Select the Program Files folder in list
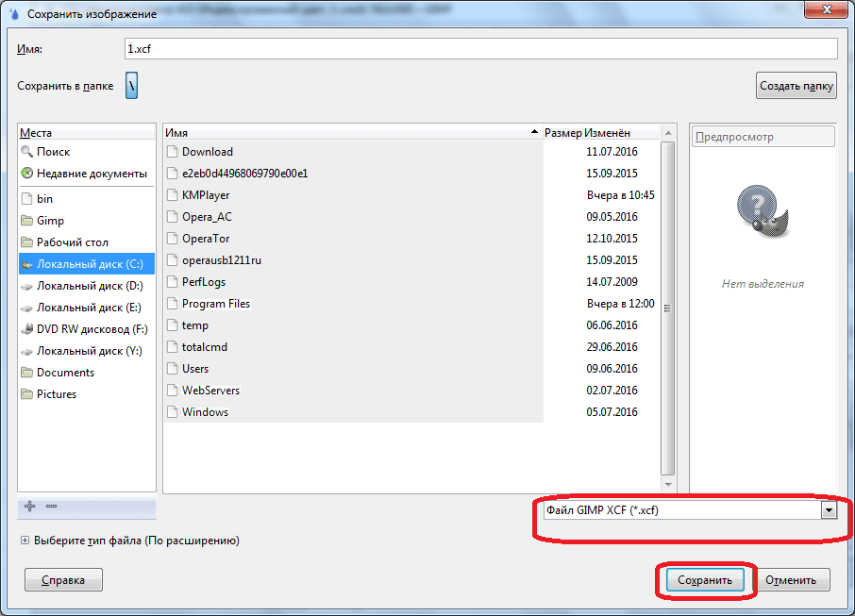The height and width of the screenshot is (616, 855). pyautogui.click(x=216, y=304)
